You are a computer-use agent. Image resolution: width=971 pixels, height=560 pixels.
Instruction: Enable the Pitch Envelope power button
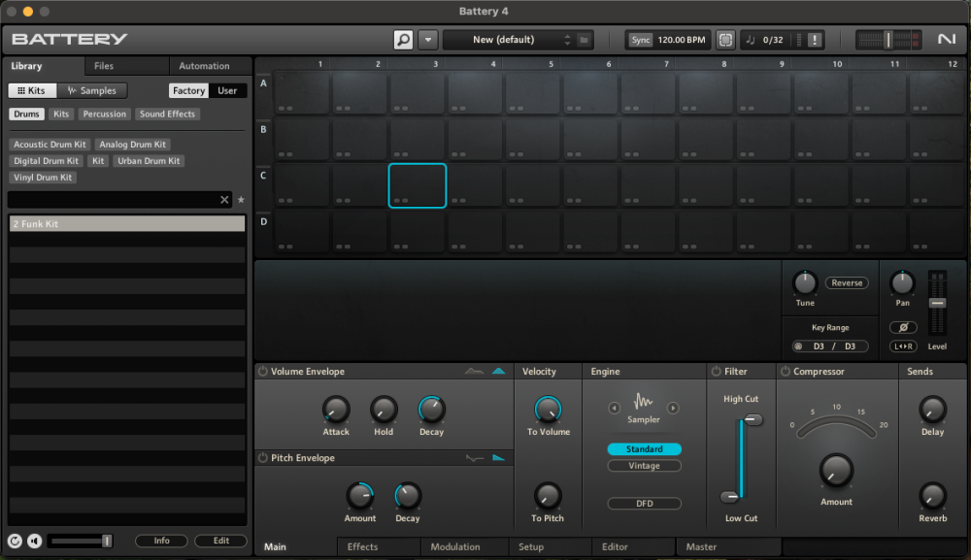(x=262, y=458)
